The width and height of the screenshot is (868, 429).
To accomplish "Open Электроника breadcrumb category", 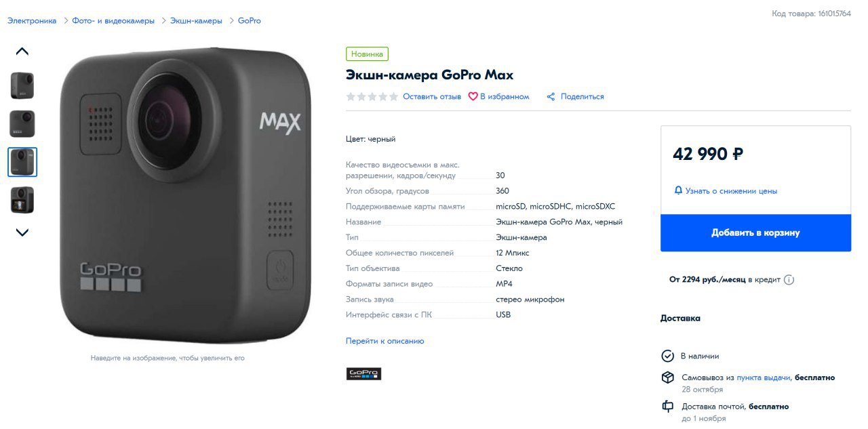I will click(x=32, y=21).
